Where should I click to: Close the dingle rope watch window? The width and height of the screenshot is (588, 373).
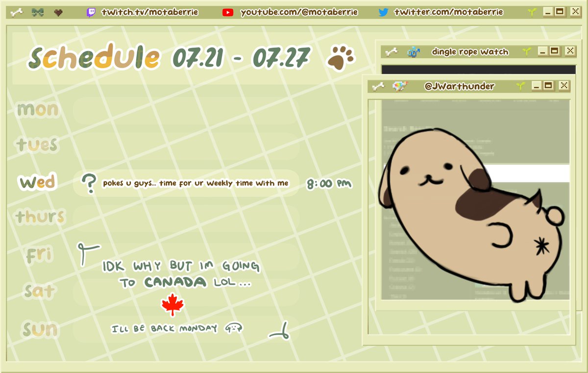570,51
